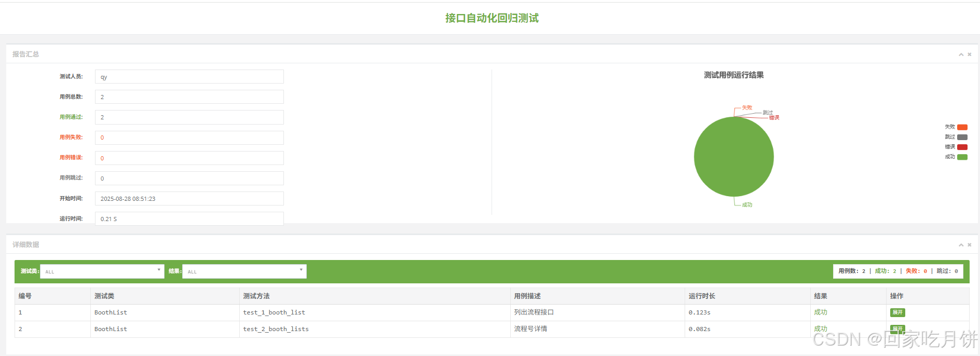Click the 报告汇总 panel heading

[25, 54]
